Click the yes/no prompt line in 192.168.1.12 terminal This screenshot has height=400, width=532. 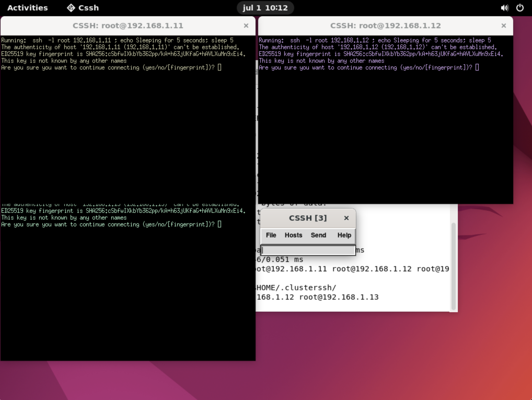click(369, 68)
